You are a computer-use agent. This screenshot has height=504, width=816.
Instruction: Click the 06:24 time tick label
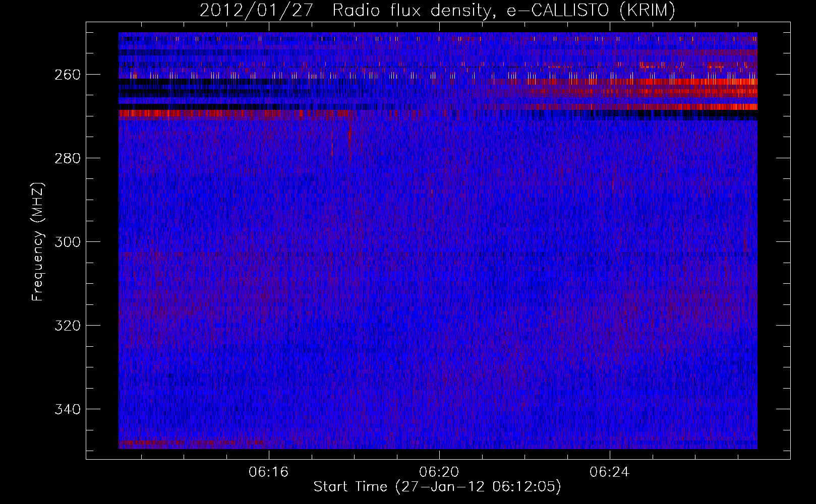pyautogui.click(x=610, y=472)
